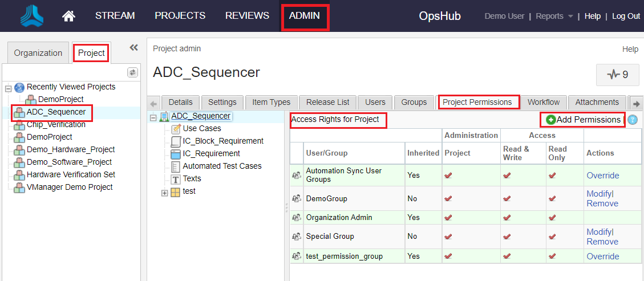Open the Reports dropdown menu
Image resolution: width=644 pixels, height=281 pixels.
pyautogui.click(x=554, y=16)
